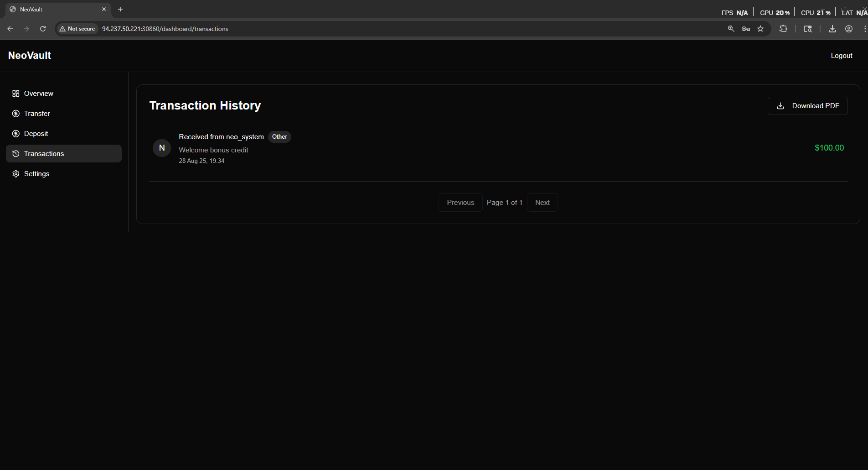This screenshot has width=868, height=470.
Task: Open the browser downloads icon
Action: tap(832, 29)
